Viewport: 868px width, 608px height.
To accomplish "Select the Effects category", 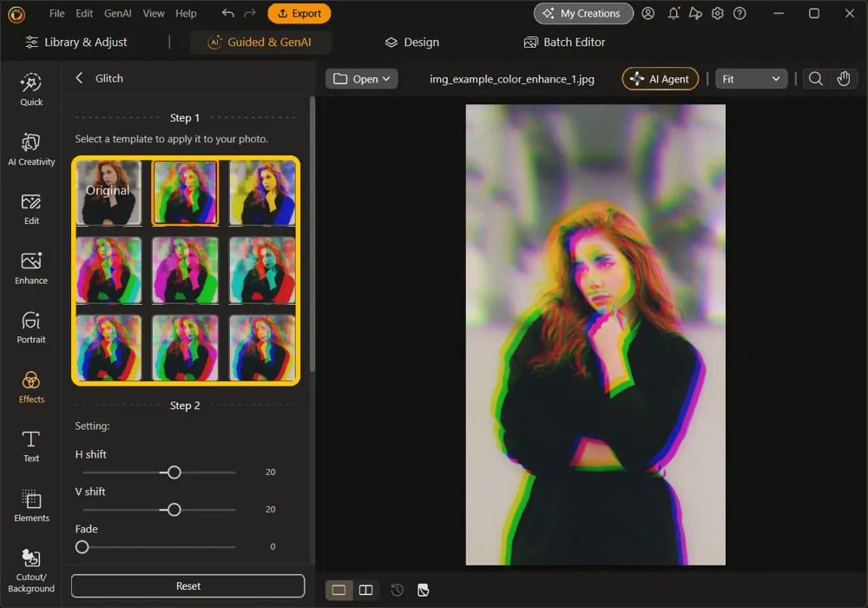I will coord(31,387).
